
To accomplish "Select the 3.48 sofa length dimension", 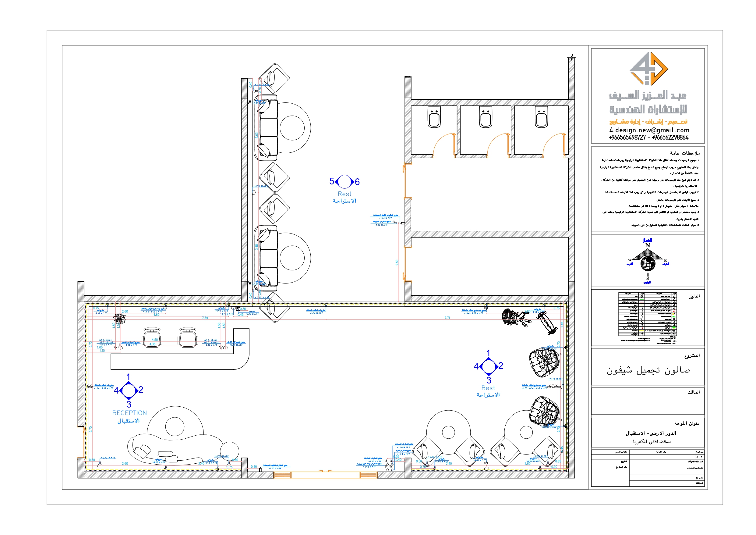I will [x=256, y=247].
